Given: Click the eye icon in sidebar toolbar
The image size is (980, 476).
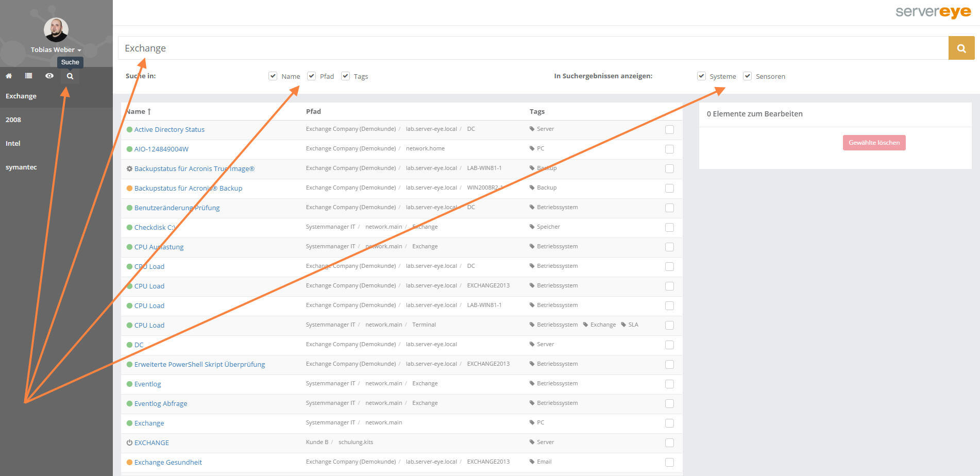Looking at the screenshot, I should pos(49,76).
